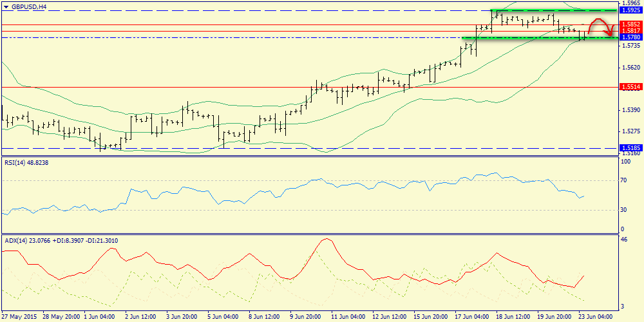Click the 27 May 2015 date label
Screen dimensions: 644x322
(x=19, y=317)
